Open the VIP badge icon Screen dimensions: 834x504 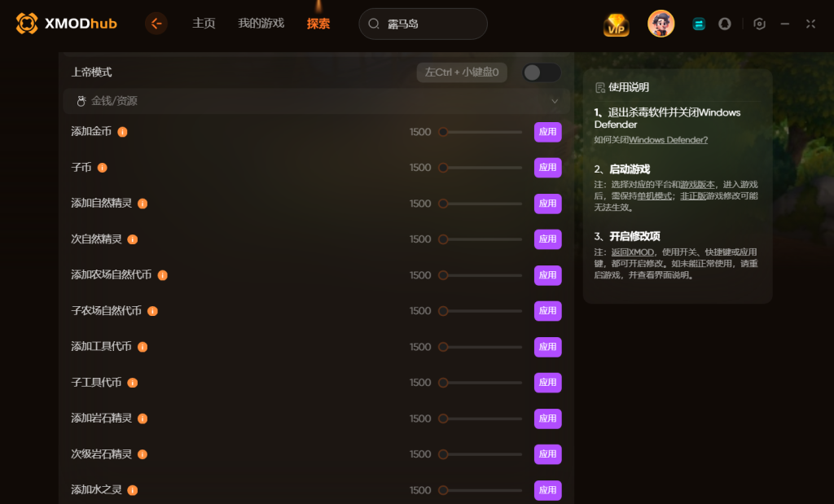point(617,24)
